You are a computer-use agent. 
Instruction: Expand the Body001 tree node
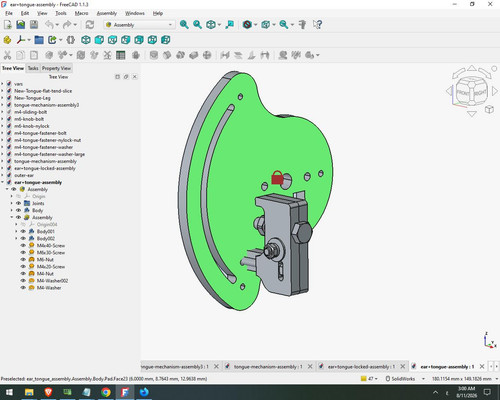(16, 231)
